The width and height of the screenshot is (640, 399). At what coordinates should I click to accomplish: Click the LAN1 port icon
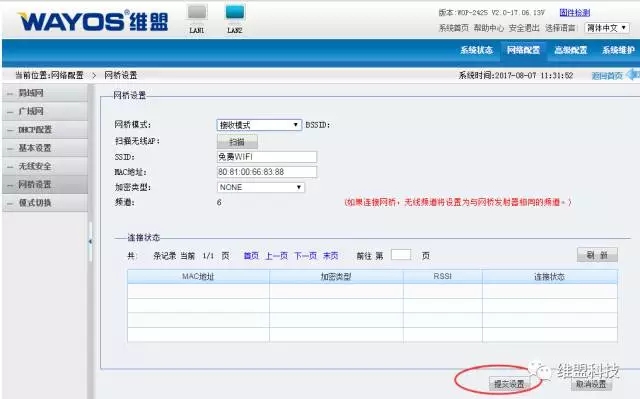[x=197, y=12]
